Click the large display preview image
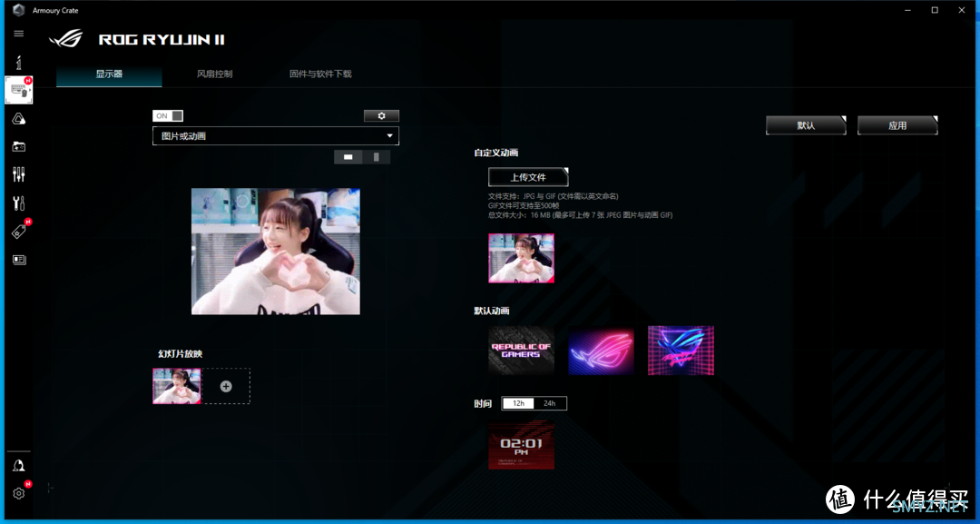 pyautogui.click(x=276, y=252)
